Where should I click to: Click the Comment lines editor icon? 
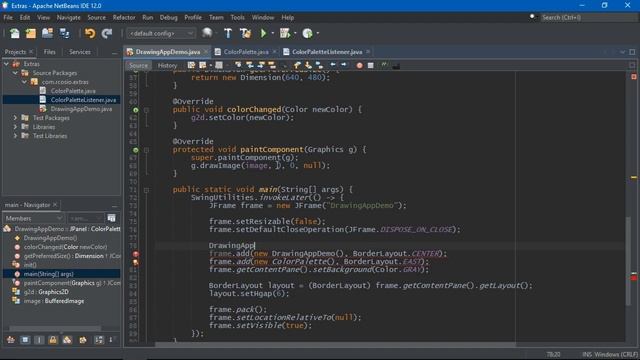(x=384, y=65)
